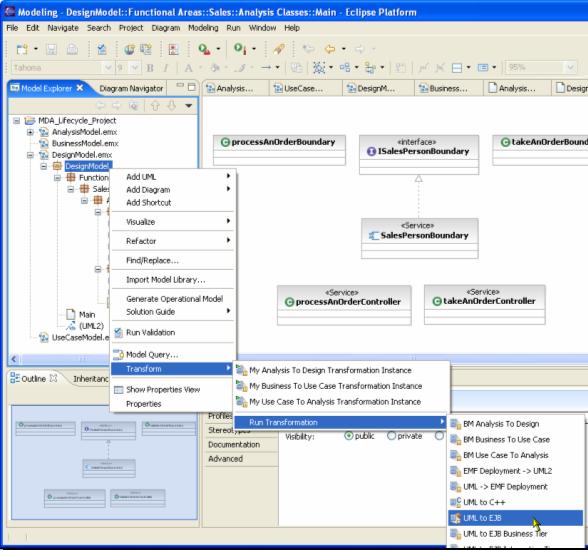Select the Main diagram tree item
588x550 pixels.
(x=87, y=315)
